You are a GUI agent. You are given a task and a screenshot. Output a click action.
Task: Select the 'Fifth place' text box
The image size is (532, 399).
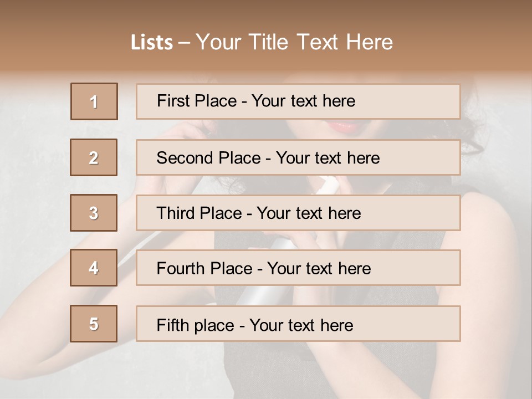(x=298, y=324)
